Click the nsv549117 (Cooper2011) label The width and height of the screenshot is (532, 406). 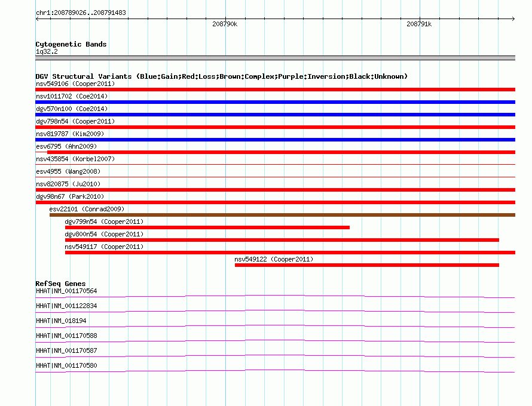104,247
